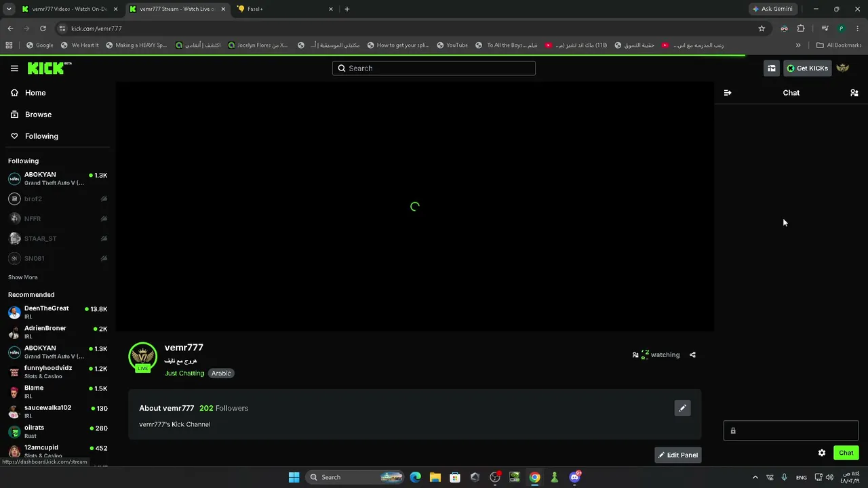Open vemr777 channel avatar
Screen dimensions: 868x488
click(142, 357)
